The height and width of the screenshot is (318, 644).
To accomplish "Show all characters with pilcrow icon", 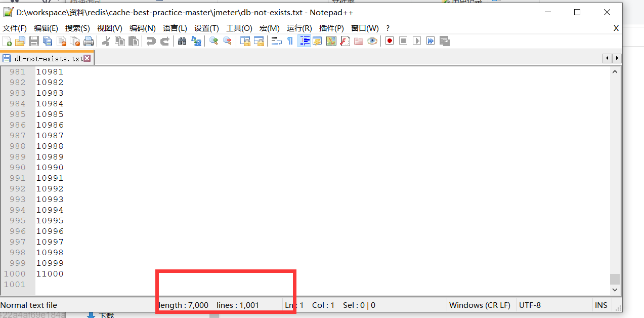I will click(290, 41).
